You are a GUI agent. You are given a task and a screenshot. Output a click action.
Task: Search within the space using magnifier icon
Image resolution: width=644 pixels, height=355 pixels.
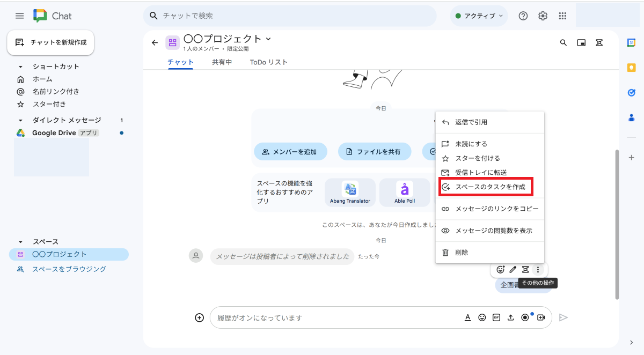pyautogui.click(x=563, y=43)
